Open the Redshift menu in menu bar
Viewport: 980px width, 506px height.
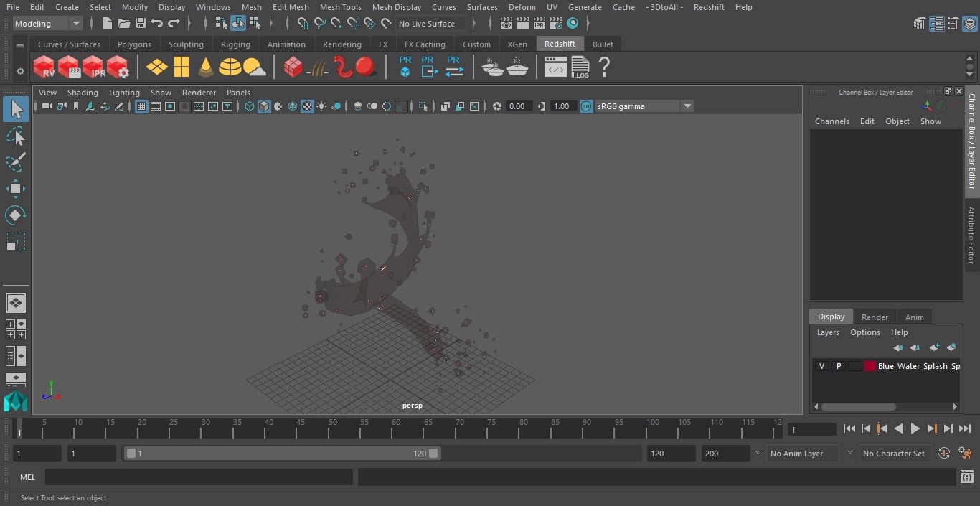[708, 7]
